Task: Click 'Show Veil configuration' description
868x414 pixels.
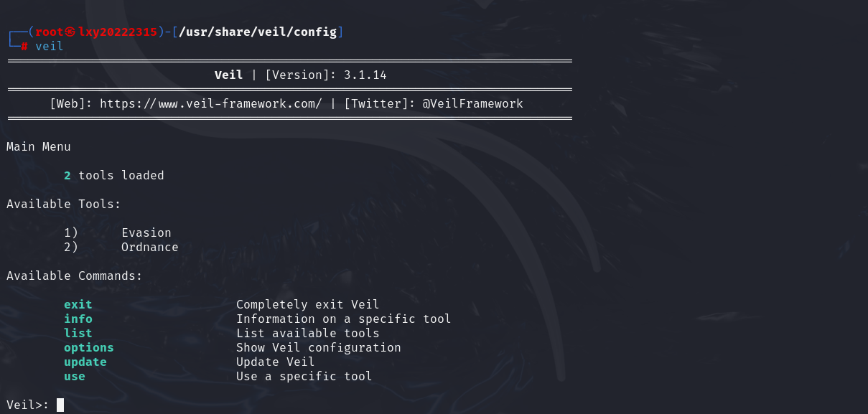Action: pyautogui.click(x=319, y=347)
